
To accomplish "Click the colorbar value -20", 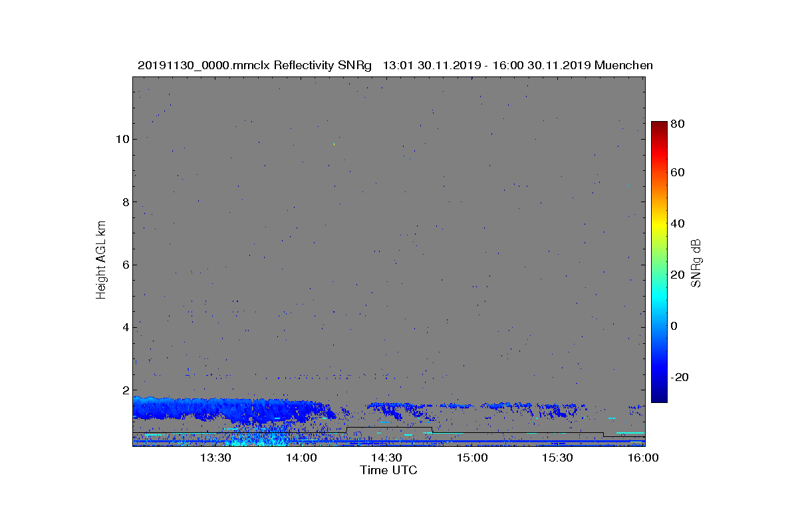I will point(680,377).
